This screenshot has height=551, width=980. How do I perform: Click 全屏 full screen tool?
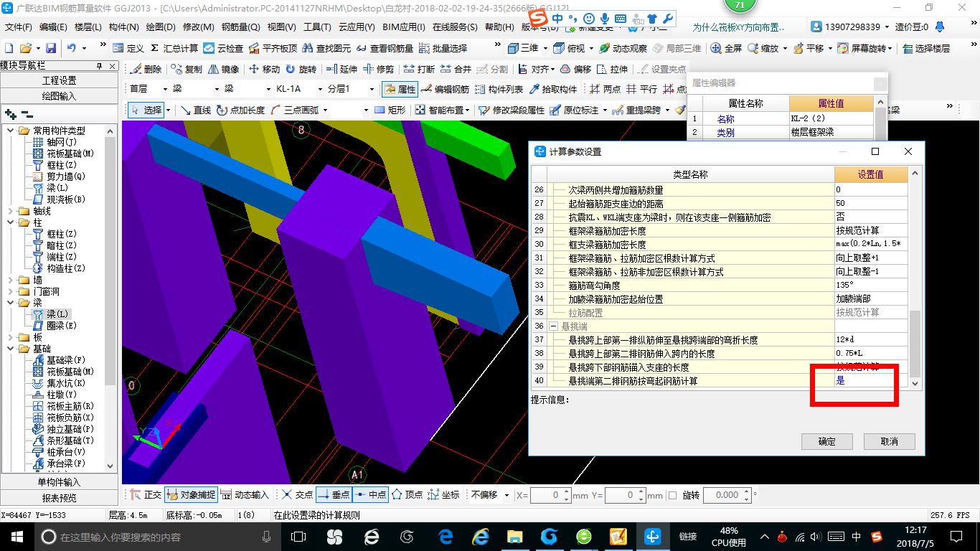coord(726,48)
